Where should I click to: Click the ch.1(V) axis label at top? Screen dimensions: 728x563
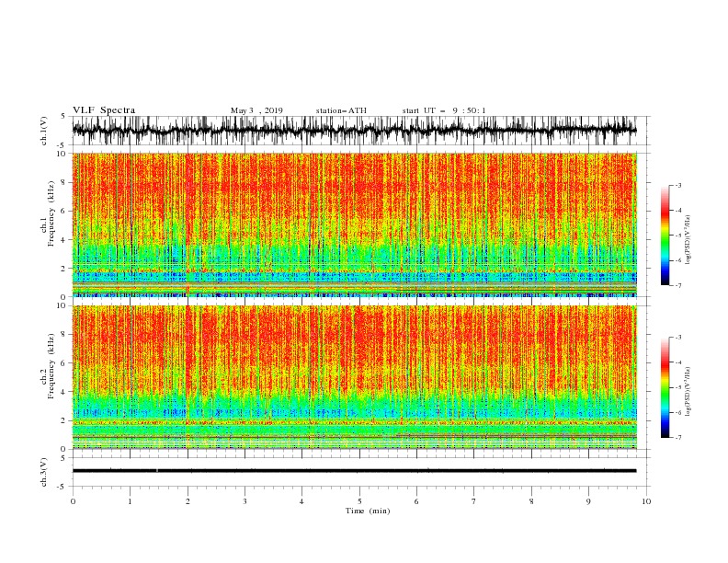click(44, 131)
